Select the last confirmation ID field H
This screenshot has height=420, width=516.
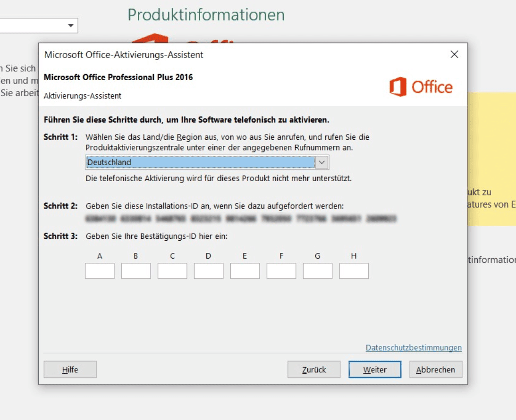pyautogui.click(x=354, y=271)
